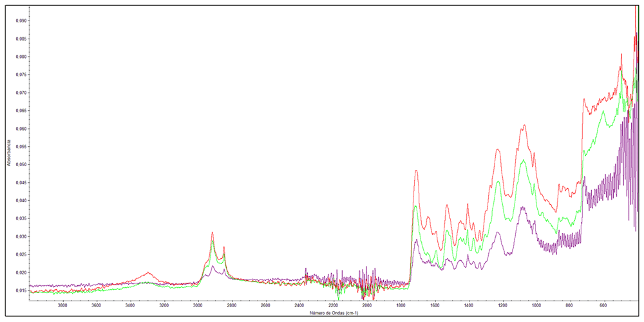Select the 0.025 y-axis tick label
The image size is (644, 322).
click(21, 254)
